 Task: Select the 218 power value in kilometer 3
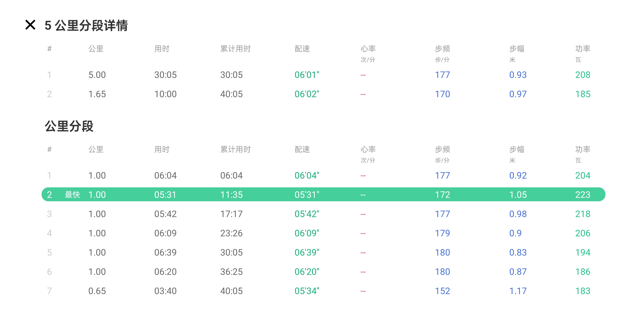(582, 214)
